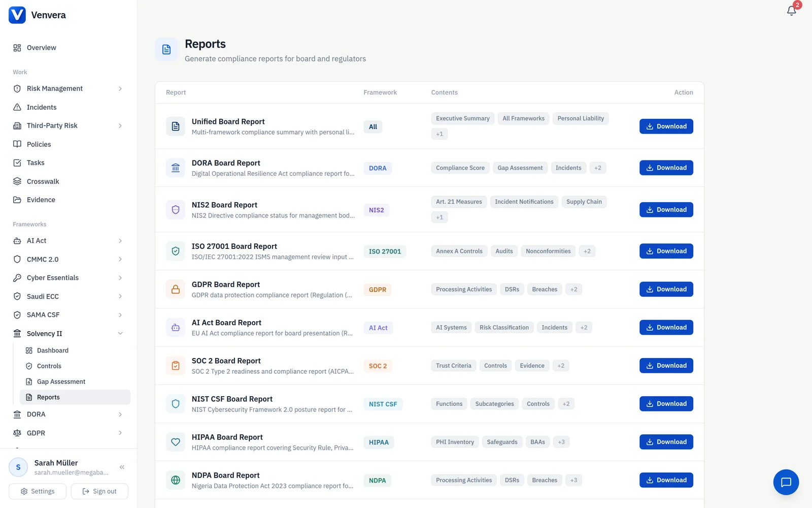The width and height of the screenshot is (812, 508).
Task: Expand the DORA framework in the sidebar
Action: pos(120,415)
